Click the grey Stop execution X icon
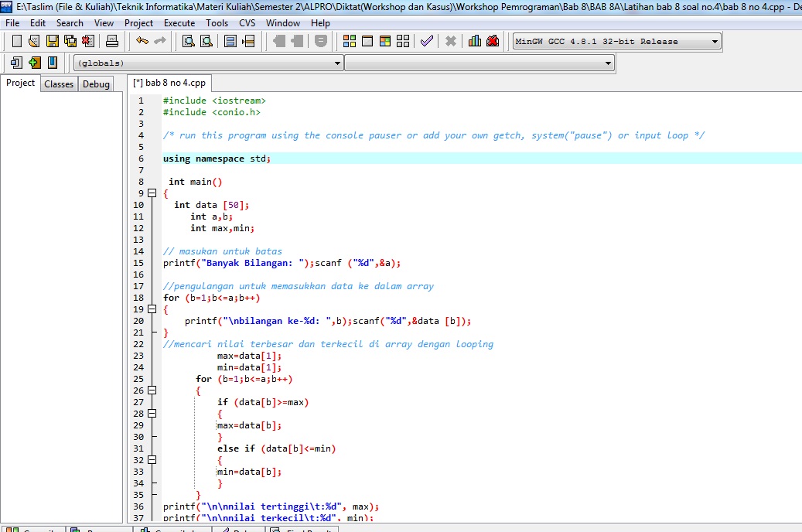Viewport: 802px width, 532px height. click(451, 41)
